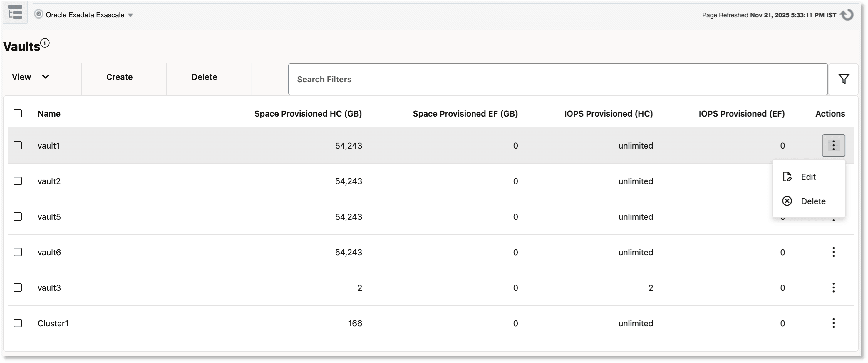The width and height of the screenshot is (868, 363).
Task: Choose Delete from the context menu
Action: point(812,201)
